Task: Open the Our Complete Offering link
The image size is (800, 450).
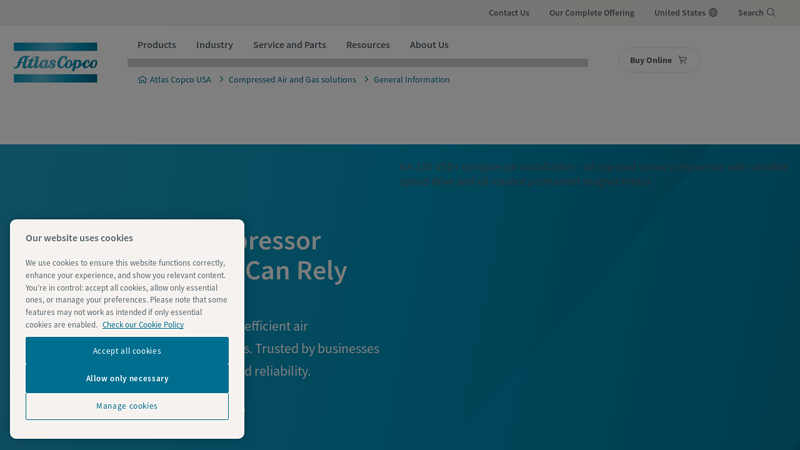Action: coord(591,13)
